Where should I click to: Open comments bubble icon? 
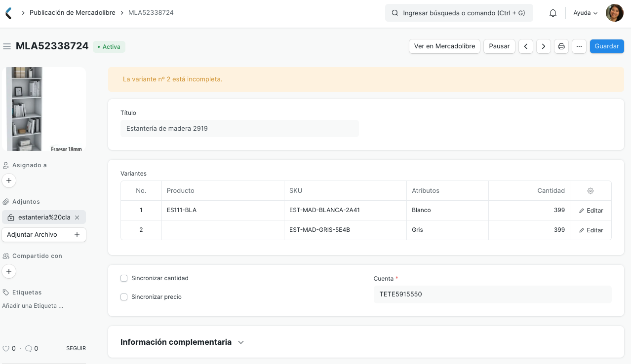29,348
